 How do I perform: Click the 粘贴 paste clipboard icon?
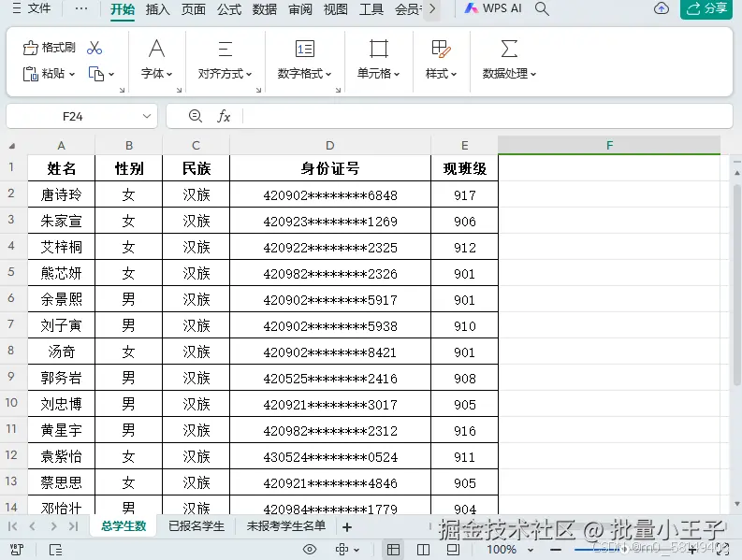coord(30,74)
